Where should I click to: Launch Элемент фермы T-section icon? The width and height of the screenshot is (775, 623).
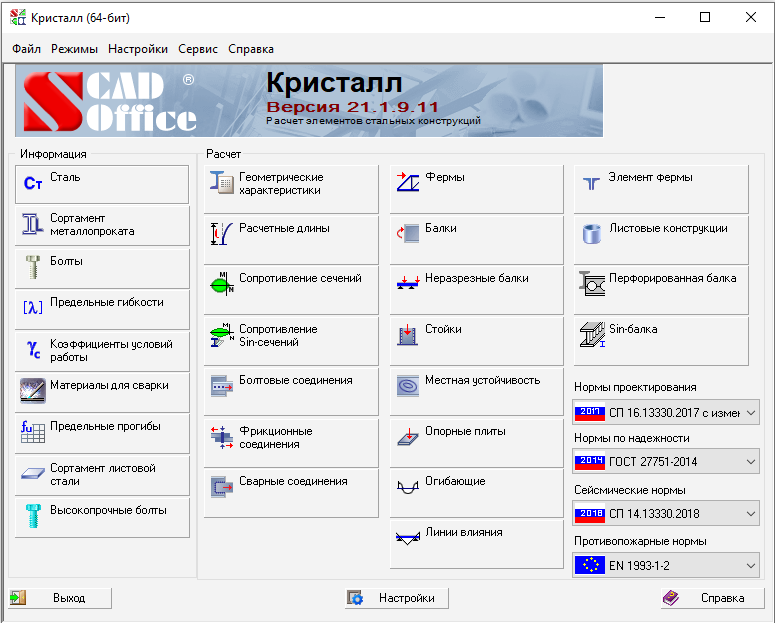click(x=591, y=183)
